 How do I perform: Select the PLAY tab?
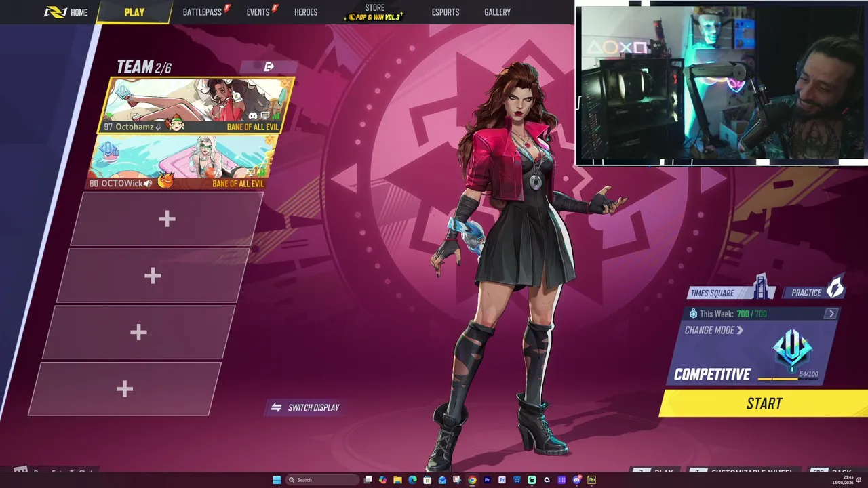[134, 12]
